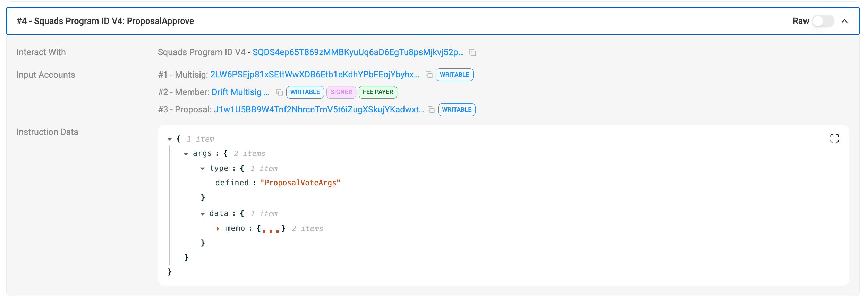
Task: Copy the Member account address
Action: (280, 92)
